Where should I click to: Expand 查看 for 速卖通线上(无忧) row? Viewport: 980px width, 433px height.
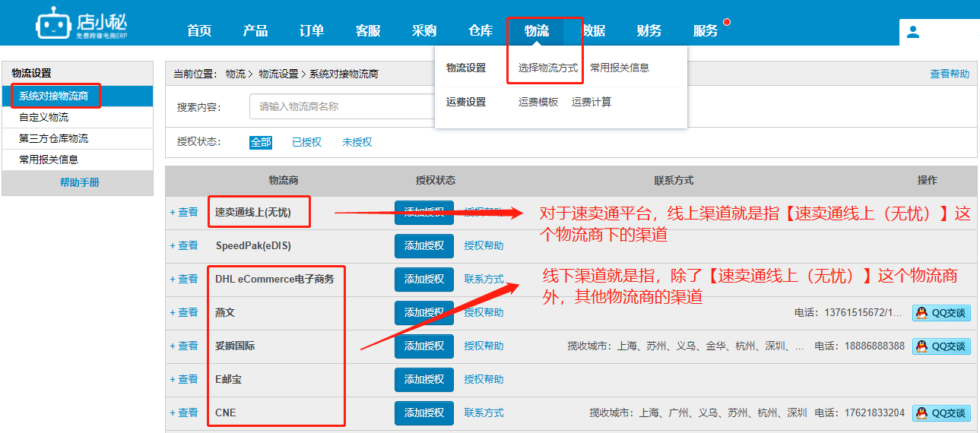tap(184, 213)
